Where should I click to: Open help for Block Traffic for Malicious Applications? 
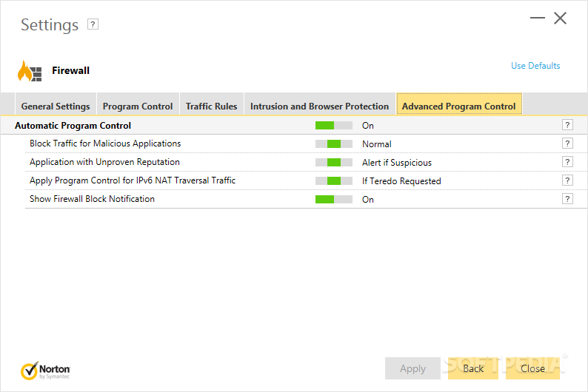(x=567, y=143)
